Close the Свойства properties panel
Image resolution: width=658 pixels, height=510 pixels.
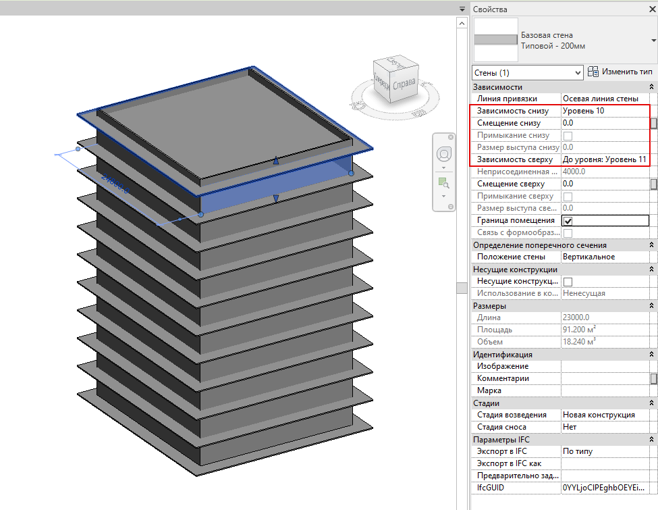point(653,9)
